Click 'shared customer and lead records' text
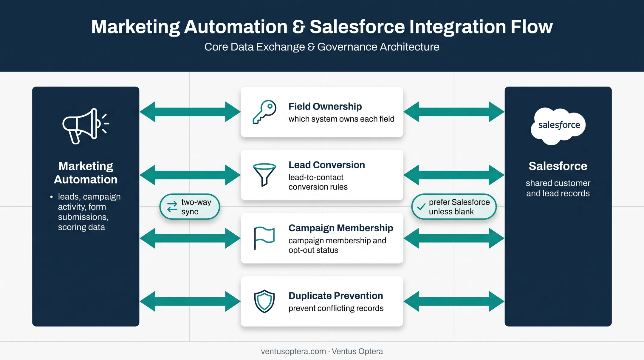This screenshot has width=644, height=360. pyautogui.click(x=558, y=188)
